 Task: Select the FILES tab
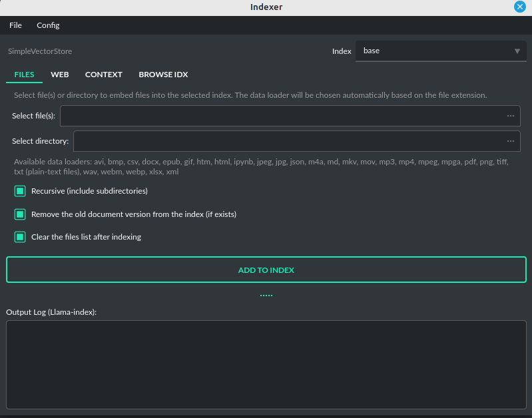(24, 75)
